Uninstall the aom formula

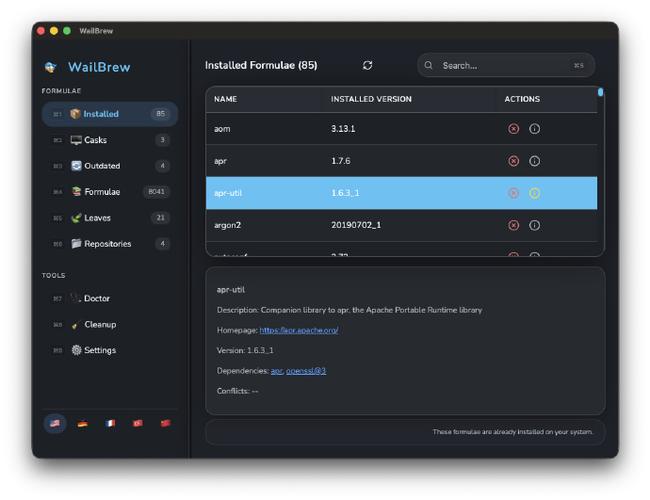514,129
